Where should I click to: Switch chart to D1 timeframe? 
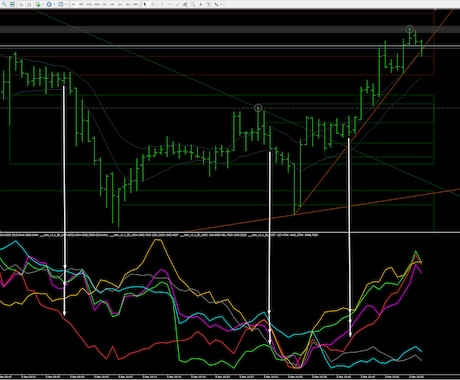pyautogui.click(x=120, y=4)
